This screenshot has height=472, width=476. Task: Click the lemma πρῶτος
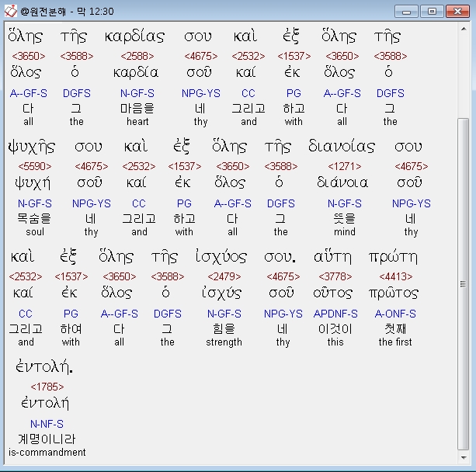[x=394, y=293]
